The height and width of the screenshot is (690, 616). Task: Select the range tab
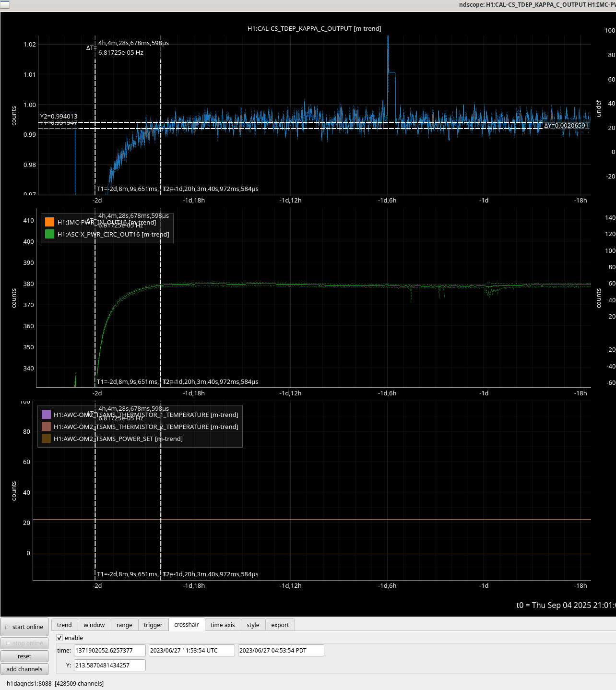(124, 625)
